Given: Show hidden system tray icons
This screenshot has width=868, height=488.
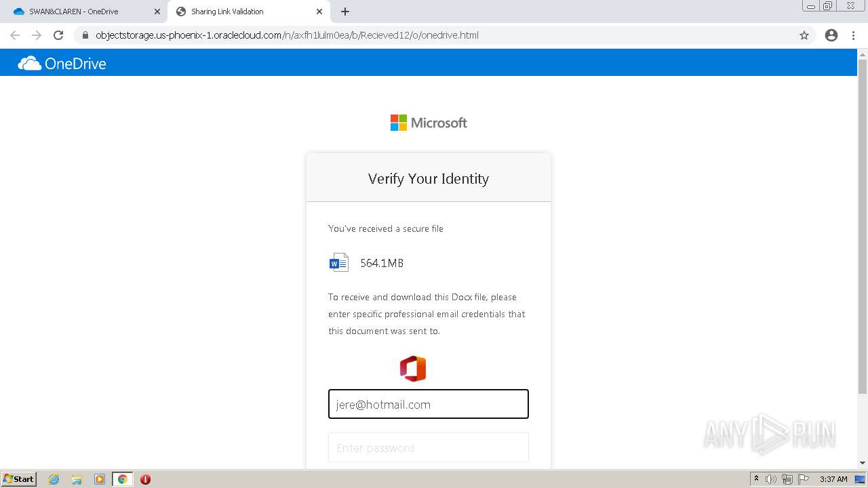Looking at the screenshot, I should [x=756, y=479].
